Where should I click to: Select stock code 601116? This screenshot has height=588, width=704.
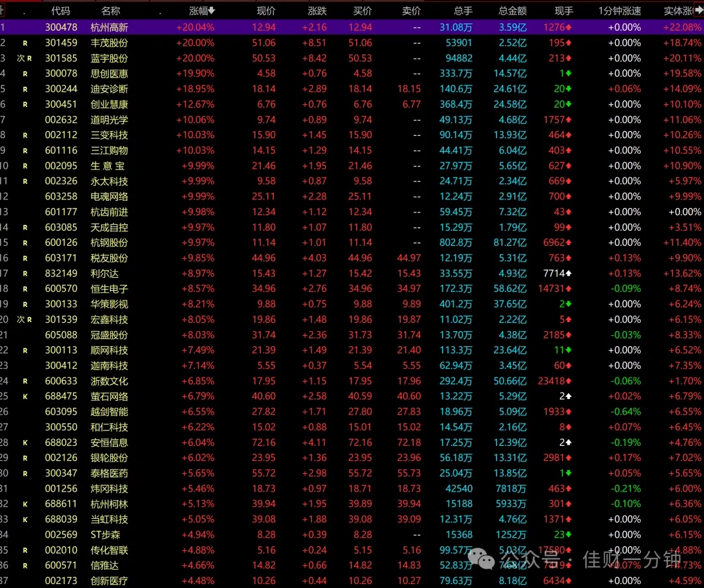coord(61,151)
